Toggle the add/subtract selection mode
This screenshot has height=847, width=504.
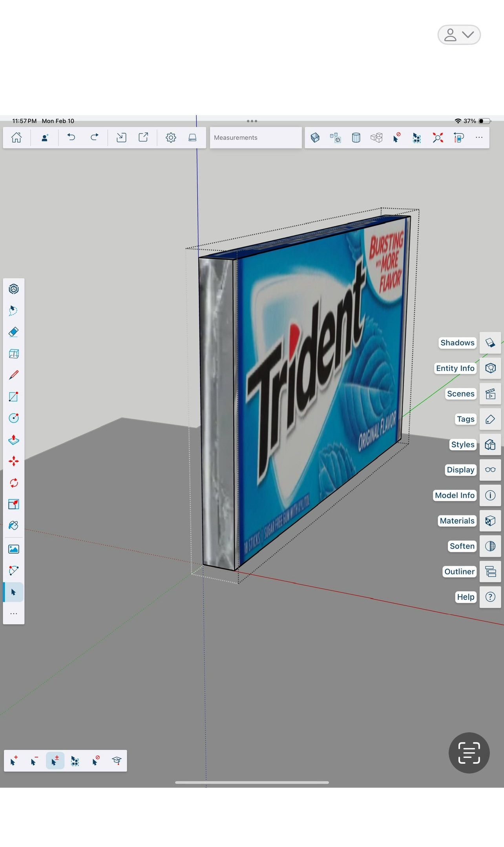55,761
